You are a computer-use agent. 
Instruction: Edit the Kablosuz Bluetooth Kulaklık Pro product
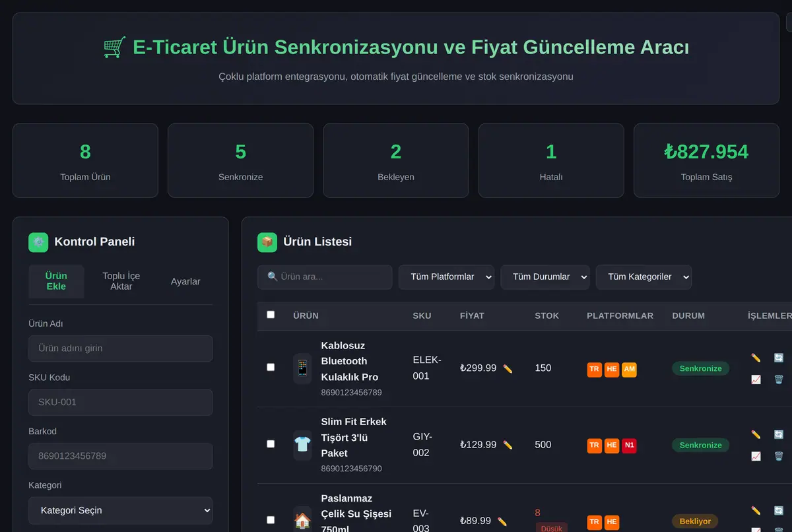(756, 358)
